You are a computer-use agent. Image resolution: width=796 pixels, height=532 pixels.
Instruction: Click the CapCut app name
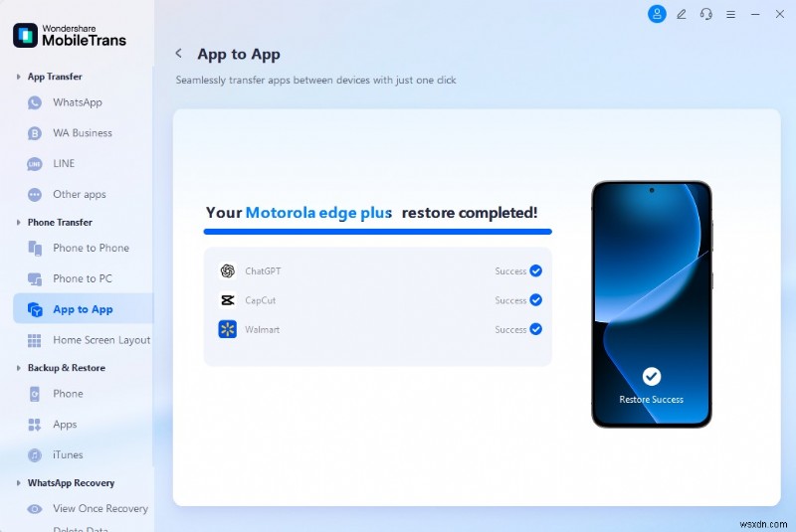point(261,300)
